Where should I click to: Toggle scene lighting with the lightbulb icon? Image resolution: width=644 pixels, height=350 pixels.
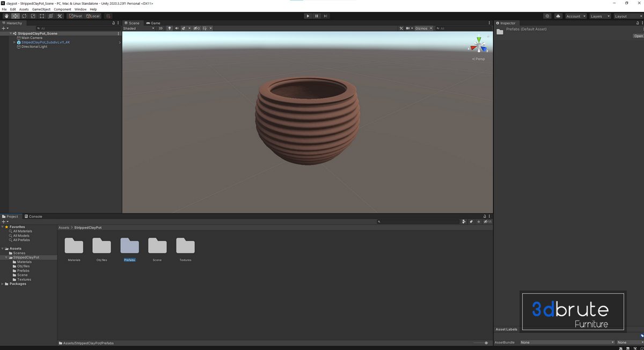pyautogui.click(x=170, y=28)
